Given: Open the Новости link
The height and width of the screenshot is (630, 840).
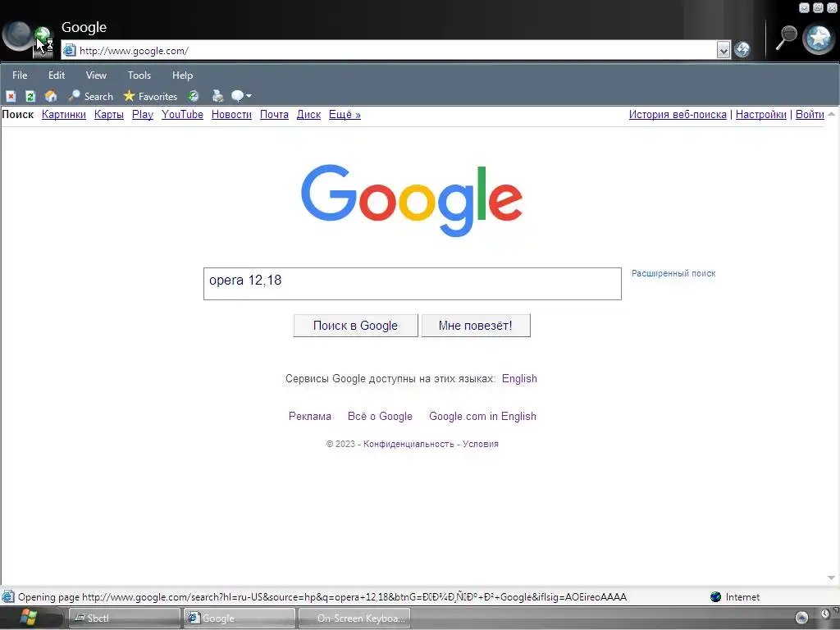Looking at the screenshot, I should point(231,115).
